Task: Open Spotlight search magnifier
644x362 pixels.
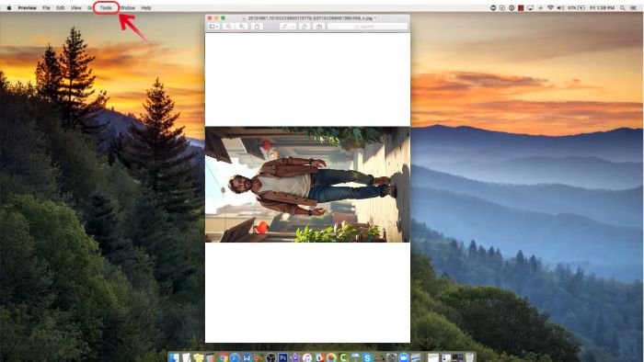Action: click(622, 7)
